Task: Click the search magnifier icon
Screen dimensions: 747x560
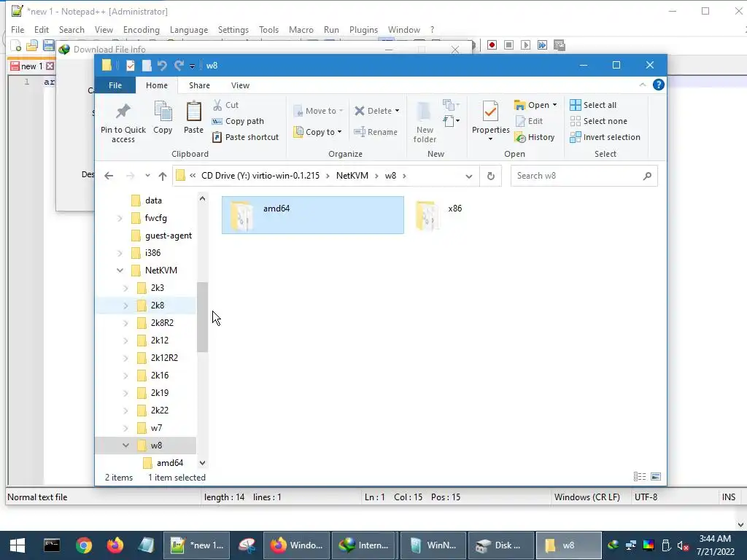Action: pyautogui.click(x=647, y=176)
